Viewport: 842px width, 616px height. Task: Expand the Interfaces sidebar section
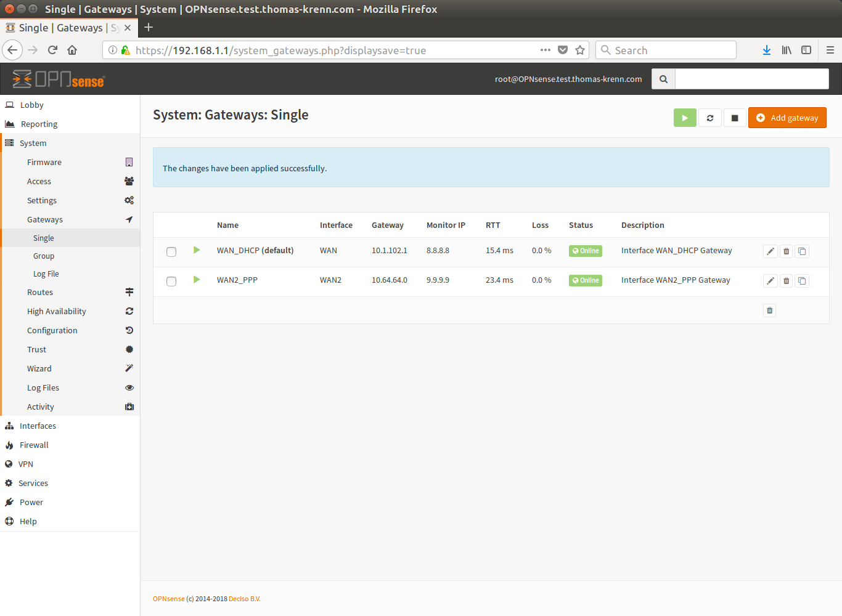[x=38, y=426]
